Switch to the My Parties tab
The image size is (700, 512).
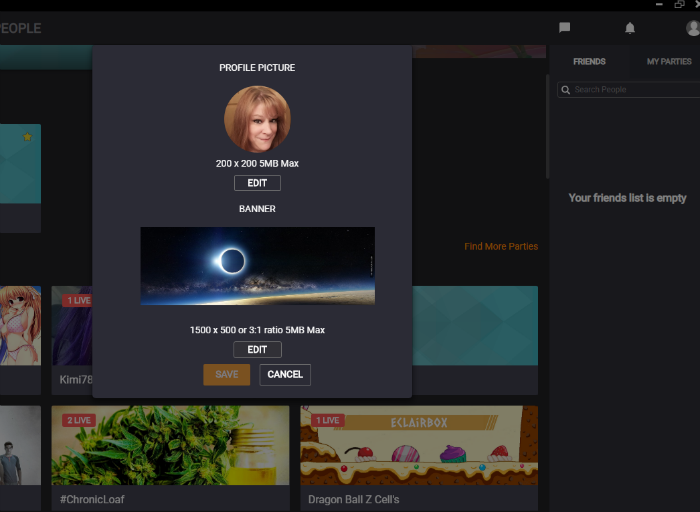pyautogui.click(x=669, y=62)
